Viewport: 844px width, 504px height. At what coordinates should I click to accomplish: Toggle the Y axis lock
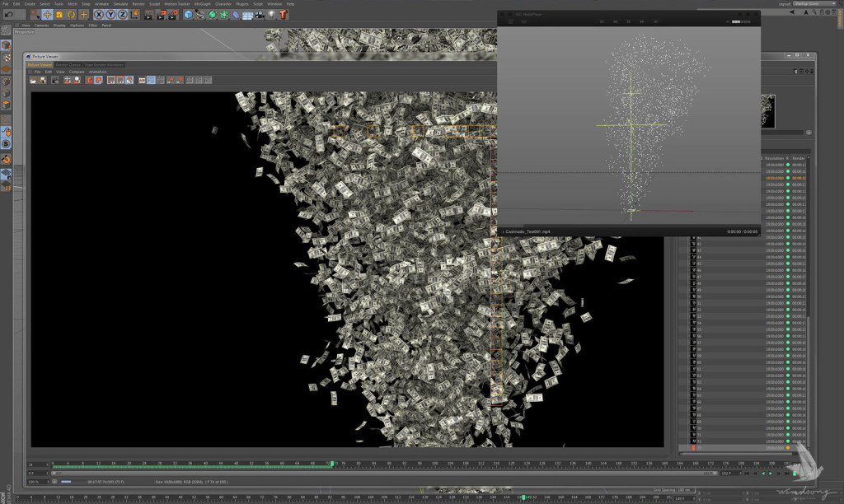tap(110, 15)
